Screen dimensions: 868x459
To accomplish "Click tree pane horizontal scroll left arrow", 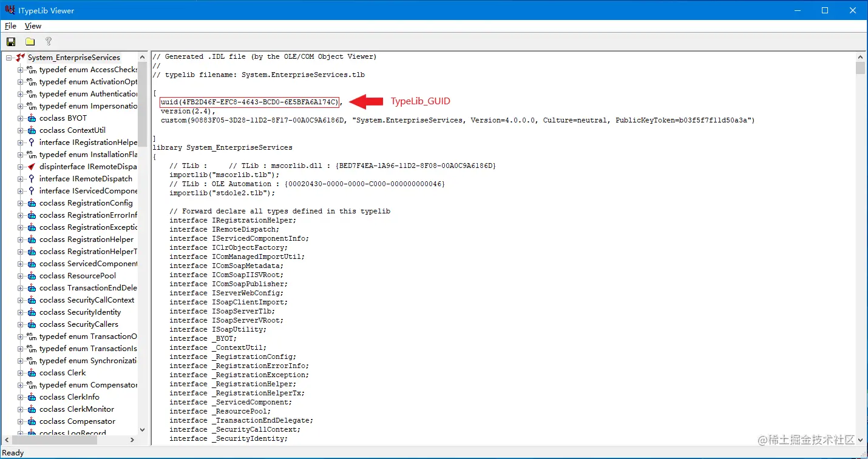I will point(8,441).
